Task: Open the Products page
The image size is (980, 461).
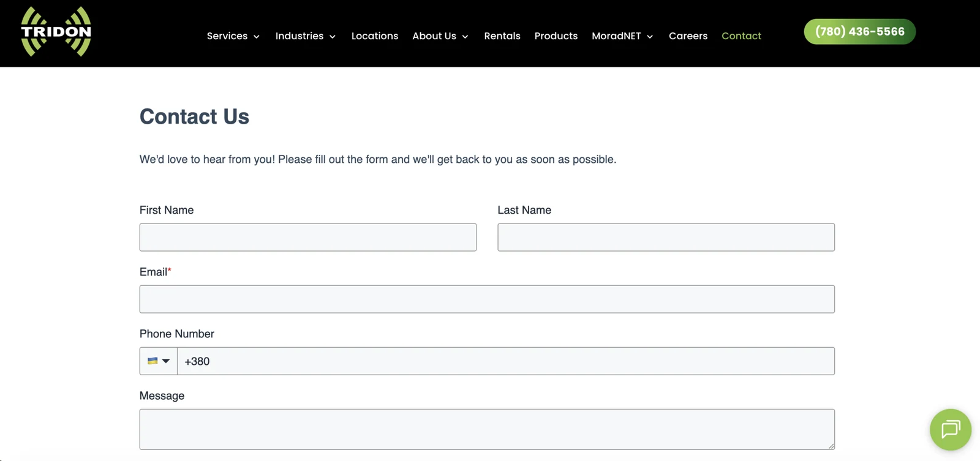Action: point(556,36)
